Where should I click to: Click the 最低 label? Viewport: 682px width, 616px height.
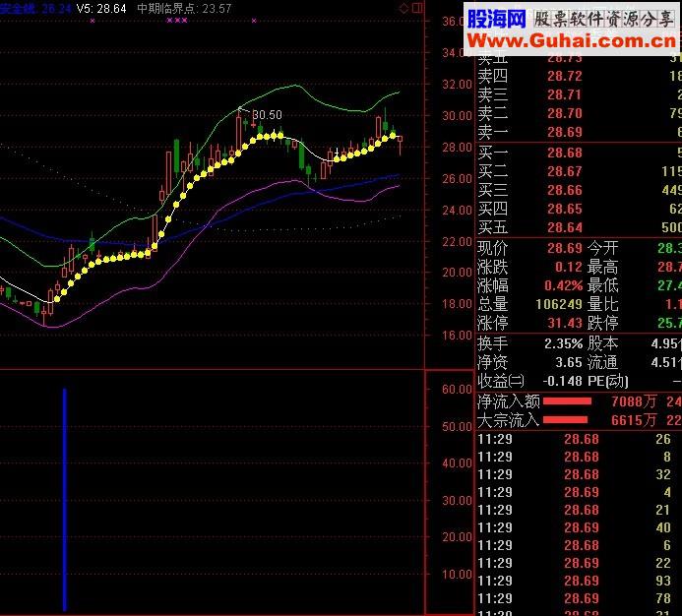click(603, 285)
